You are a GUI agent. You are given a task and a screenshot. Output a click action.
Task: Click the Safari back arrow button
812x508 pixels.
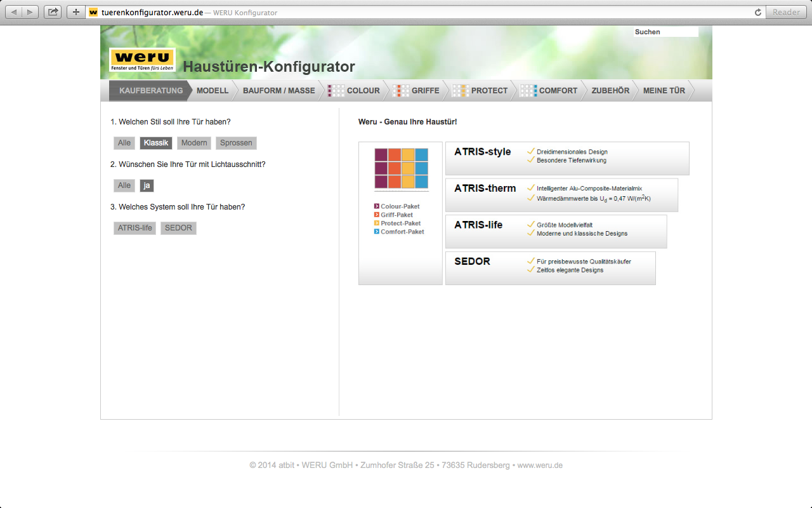click(13, 12)
